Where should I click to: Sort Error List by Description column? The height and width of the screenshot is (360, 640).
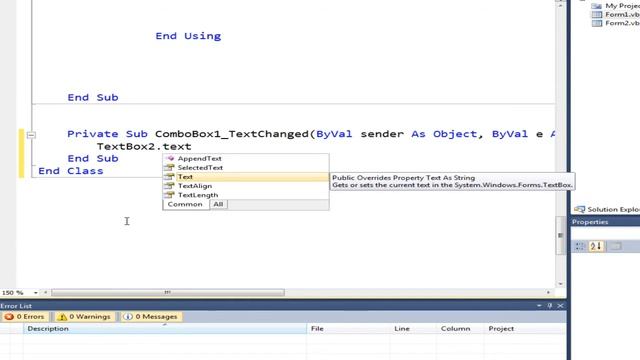[x=164, y=329]
